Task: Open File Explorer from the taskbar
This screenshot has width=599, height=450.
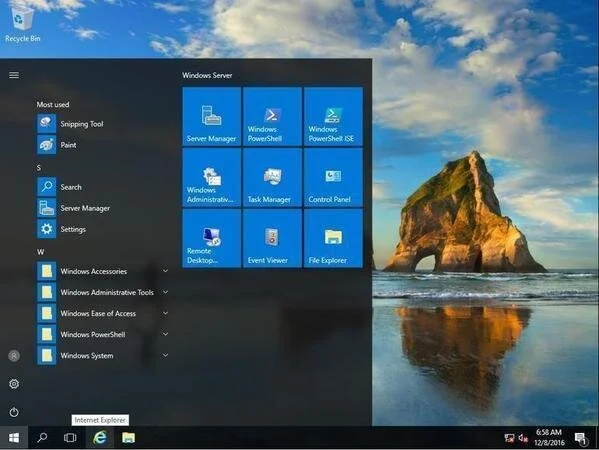Action: (128, 437)
